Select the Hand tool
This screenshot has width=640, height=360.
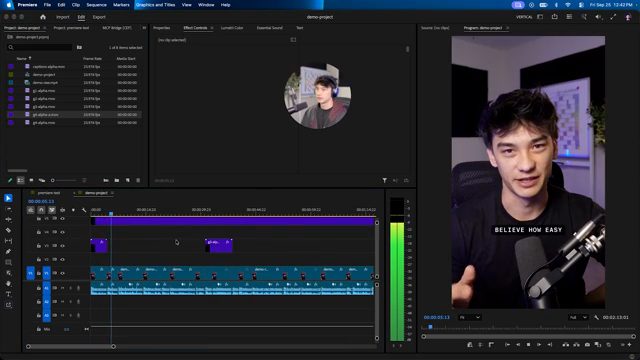click(8, 283)
